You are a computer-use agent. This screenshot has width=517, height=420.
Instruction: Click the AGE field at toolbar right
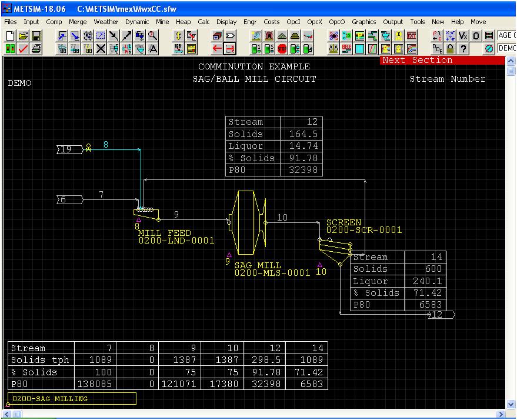(507, 35)
